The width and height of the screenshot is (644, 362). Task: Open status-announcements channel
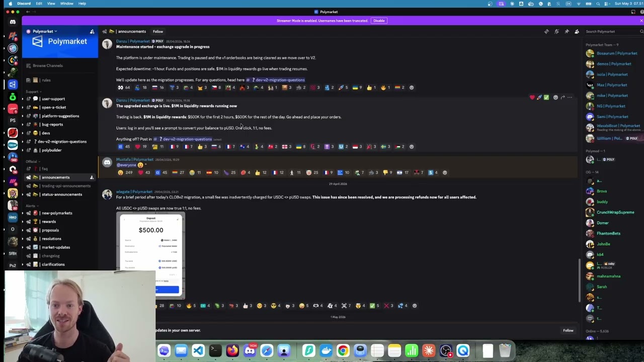pyautogui.click(x=62, y=195)
